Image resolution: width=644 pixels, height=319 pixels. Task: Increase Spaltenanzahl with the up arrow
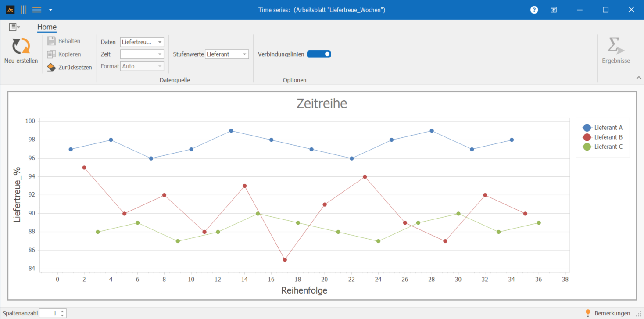pyautogui.click(x=63, y=311)
